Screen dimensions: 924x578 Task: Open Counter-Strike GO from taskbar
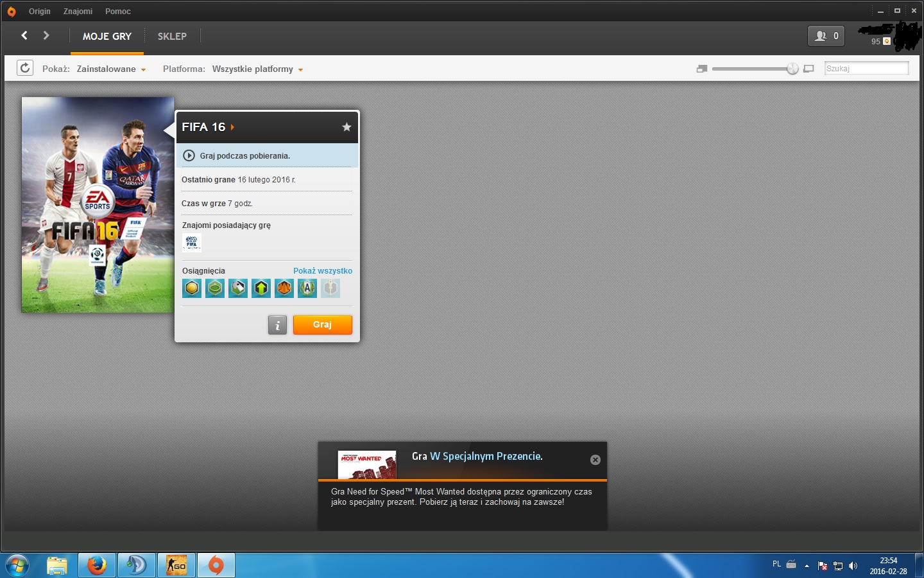(x=176, y=565)
